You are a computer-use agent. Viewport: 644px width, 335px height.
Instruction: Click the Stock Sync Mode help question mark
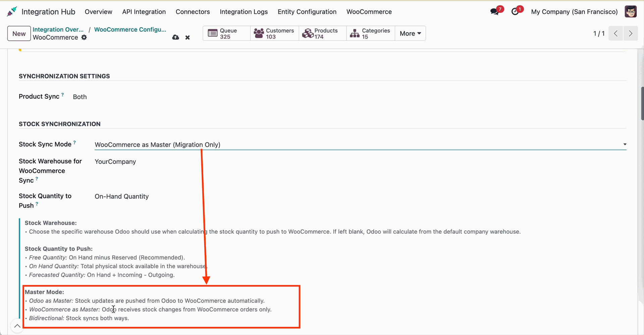74,142
